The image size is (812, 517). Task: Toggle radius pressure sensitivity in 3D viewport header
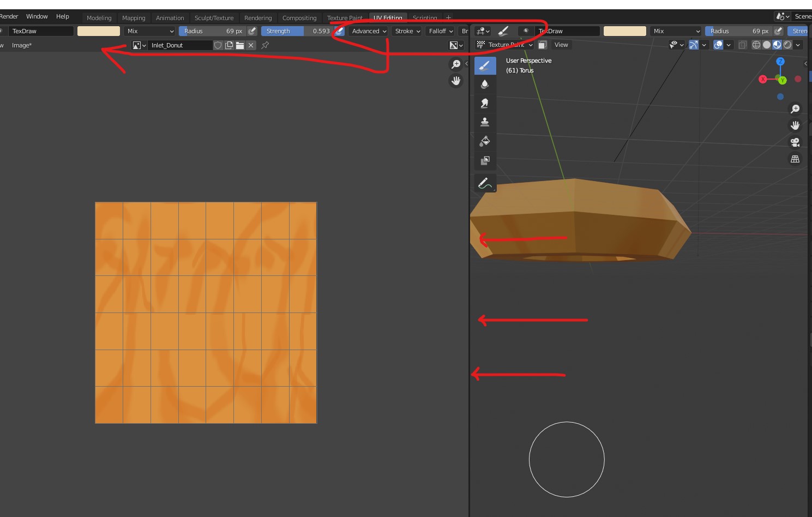[779, 31]
